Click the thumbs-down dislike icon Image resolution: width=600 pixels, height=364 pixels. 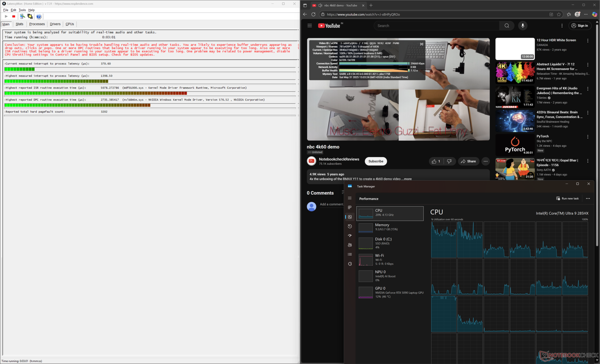point(449,161)
